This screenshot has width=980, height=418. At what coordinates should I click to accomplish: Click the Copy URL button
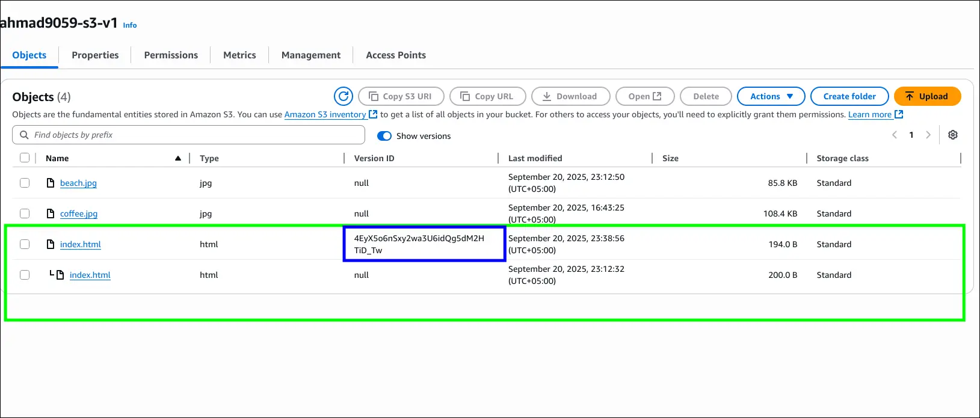pyautogui.click(x=487, y=96)
